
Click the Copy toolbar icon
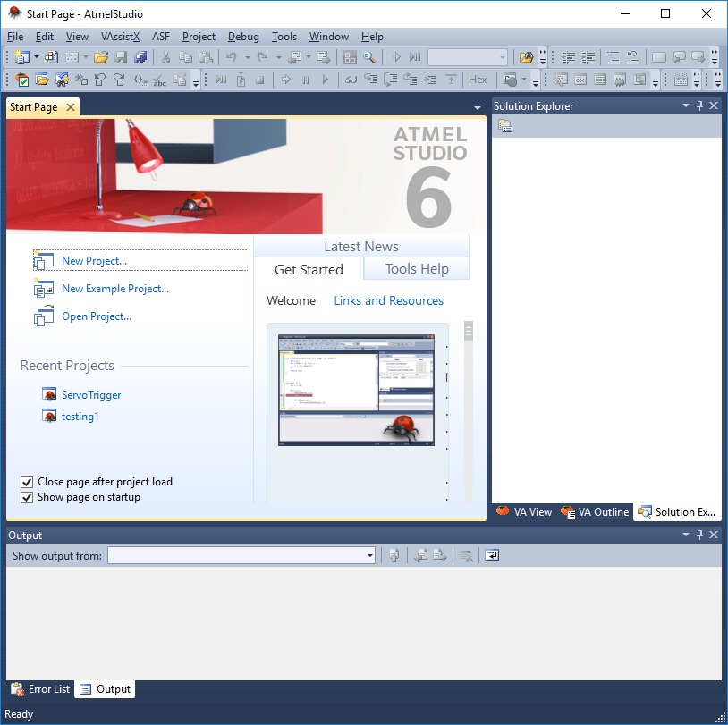click(185, 57)
